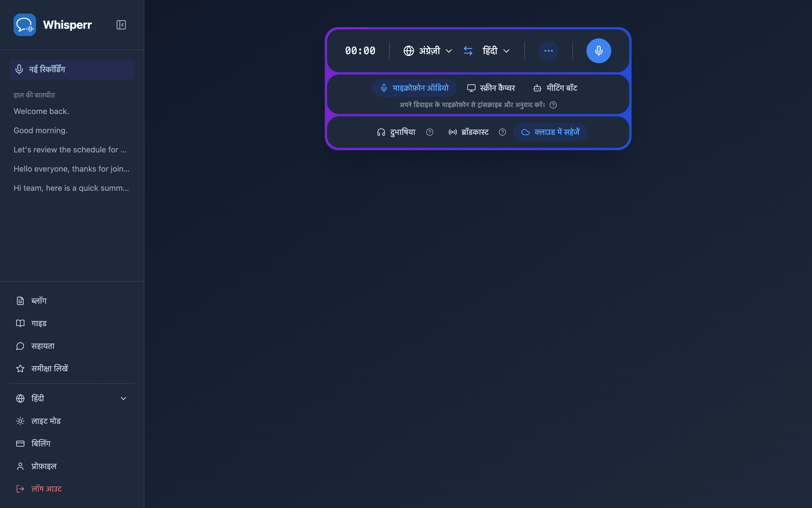The image size is (812, 508).
Task: Click the blue microphone record button
Action: [x=599, y=51]
